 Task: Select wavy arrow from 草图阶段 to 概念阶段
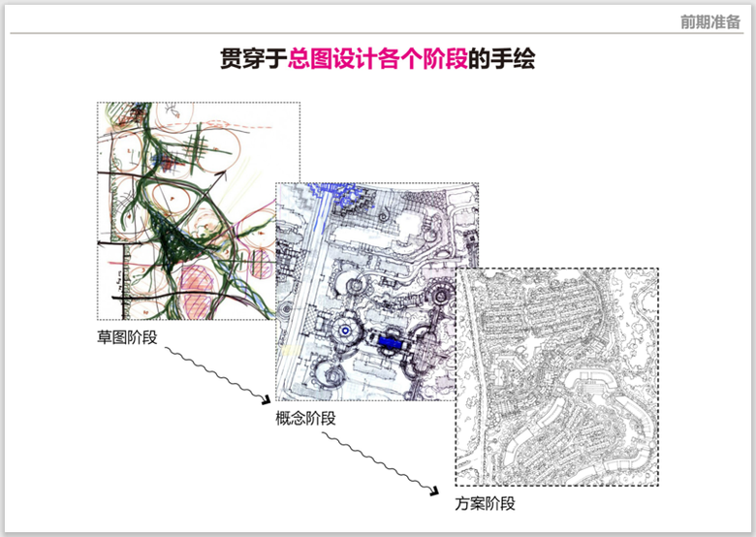[213, 373]
